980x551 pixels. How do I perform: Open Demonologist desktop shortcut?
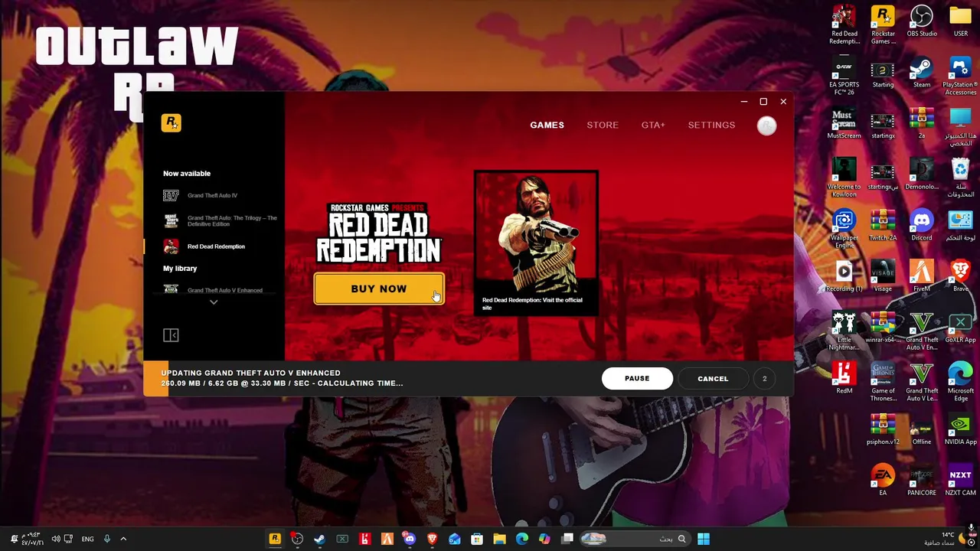(x=922, y=174)
